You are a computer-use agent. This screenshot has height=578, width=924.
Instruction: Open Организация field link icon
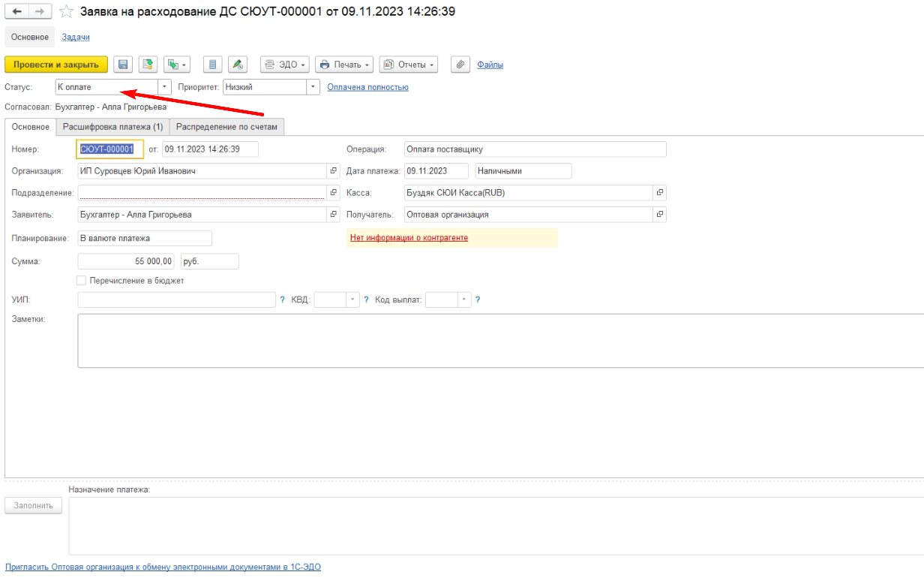coord(334,171)
